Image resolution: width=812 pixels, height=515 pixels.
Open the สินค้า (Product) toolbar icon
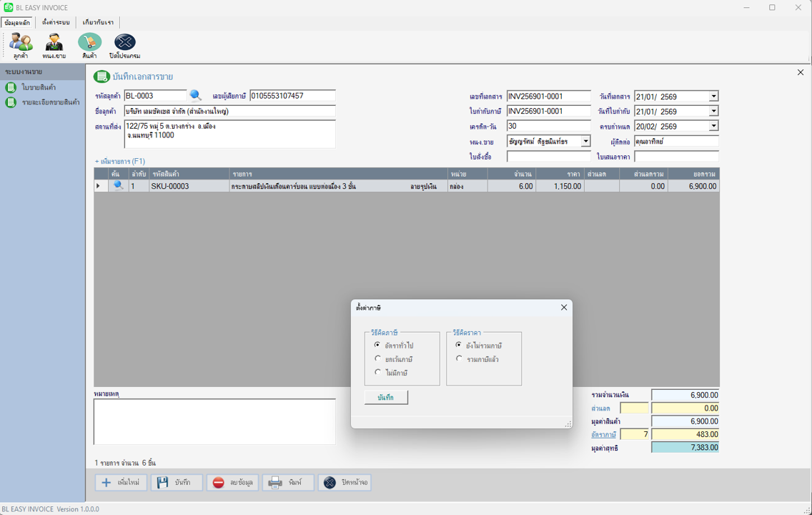(x=89, y=45)
